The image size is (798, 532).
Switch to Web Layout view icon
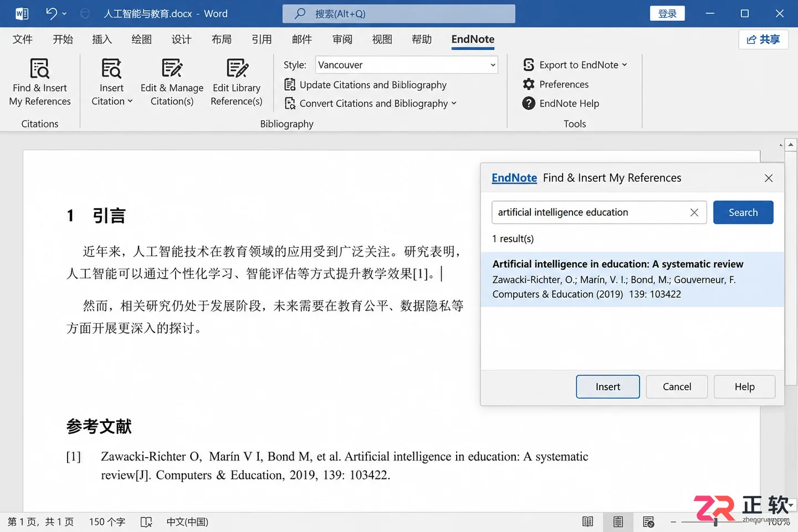click(648, 521)
